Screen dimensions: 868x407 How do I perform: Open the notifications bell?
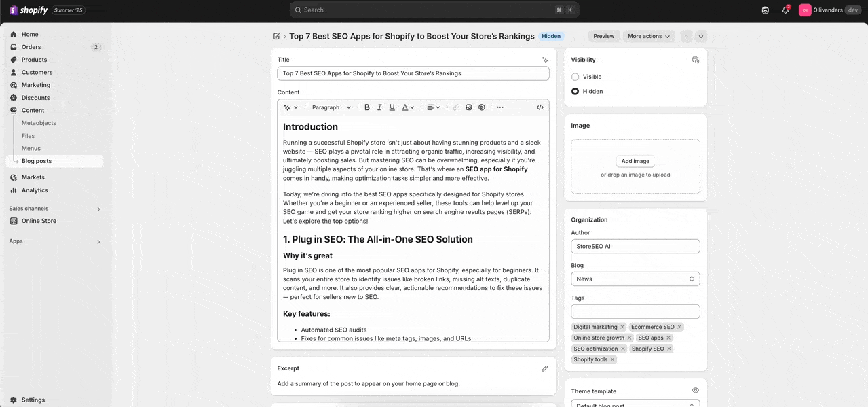[x=785, y=10]
